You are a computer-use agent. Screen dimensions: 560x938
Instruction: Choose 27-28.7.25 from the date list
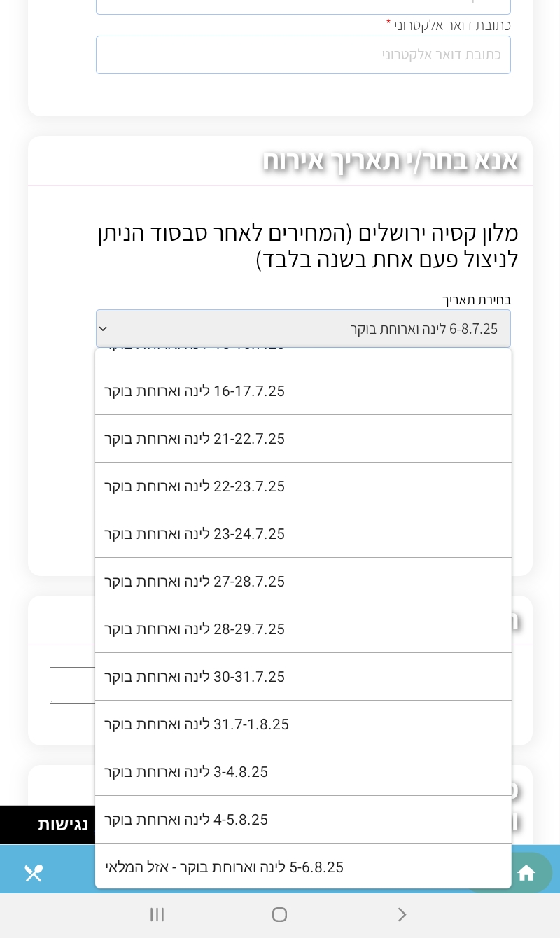[303, 581]
